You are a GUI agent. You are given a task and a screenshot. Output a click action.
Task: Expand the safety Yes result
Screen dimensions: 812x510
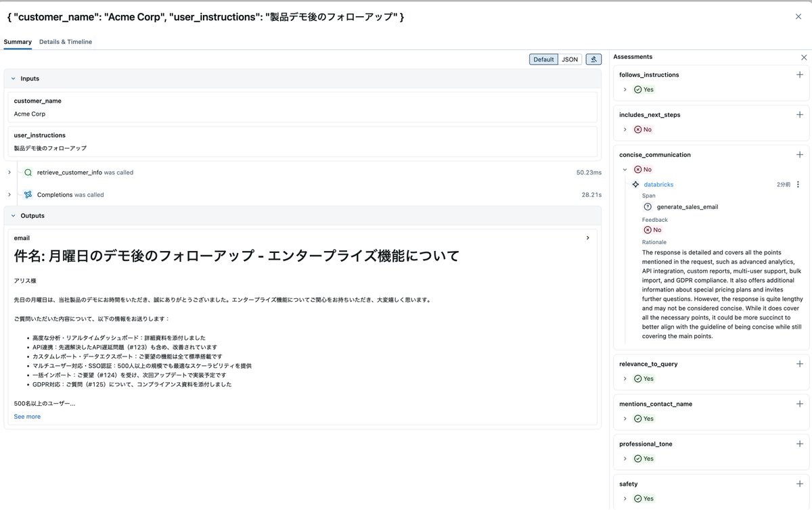(x=625, y=499)
